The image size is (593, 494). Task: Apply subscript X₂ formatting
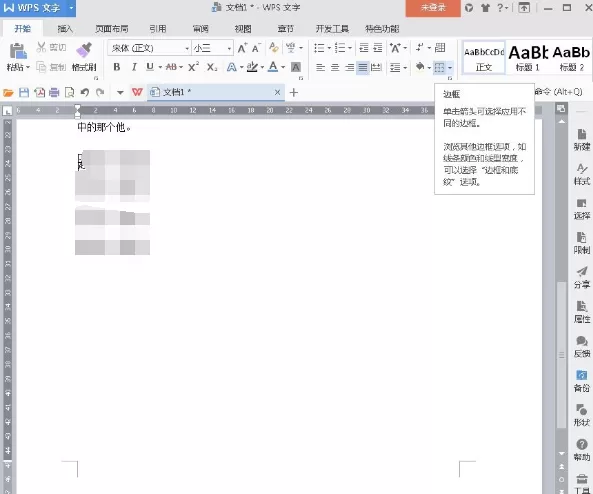(x=212, y=67)
